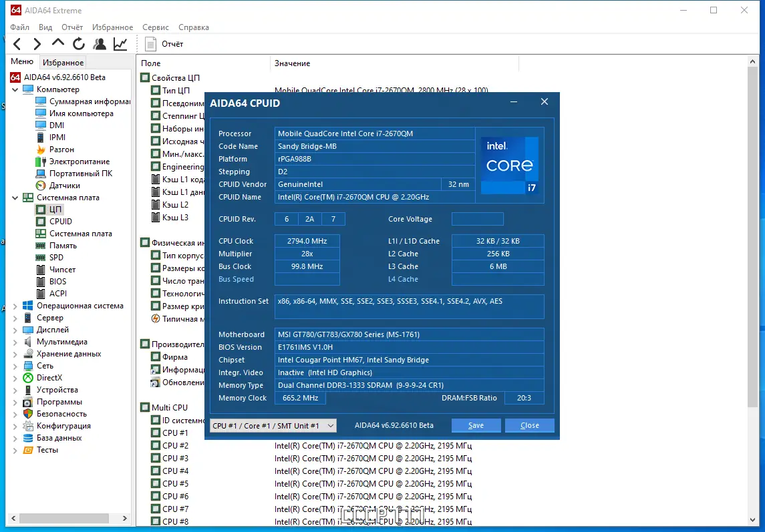The height and width of the screenshot is (532, 765).
Task: Select the DirectX tree item
Action: tap(49, 378)
